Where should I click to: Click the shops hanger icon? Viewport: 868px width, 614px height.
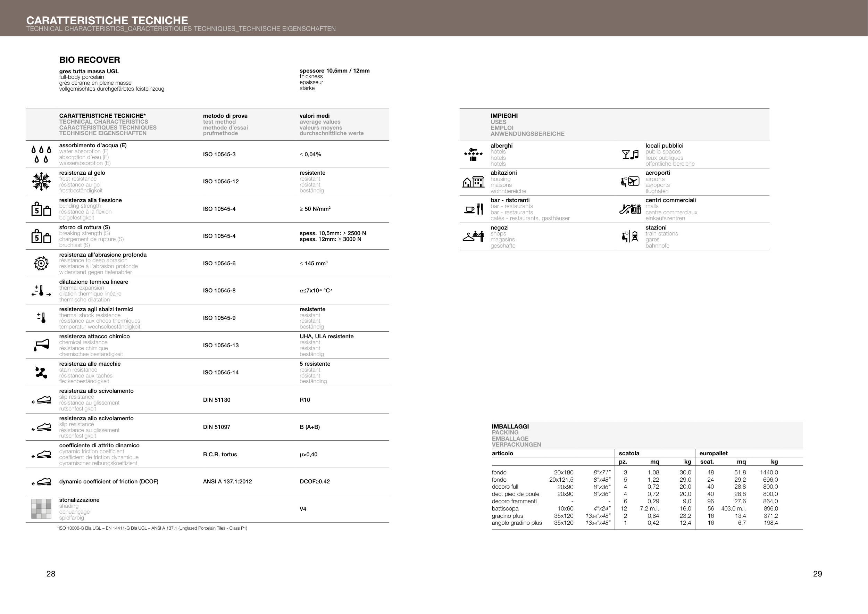click(x=473, y=237)
